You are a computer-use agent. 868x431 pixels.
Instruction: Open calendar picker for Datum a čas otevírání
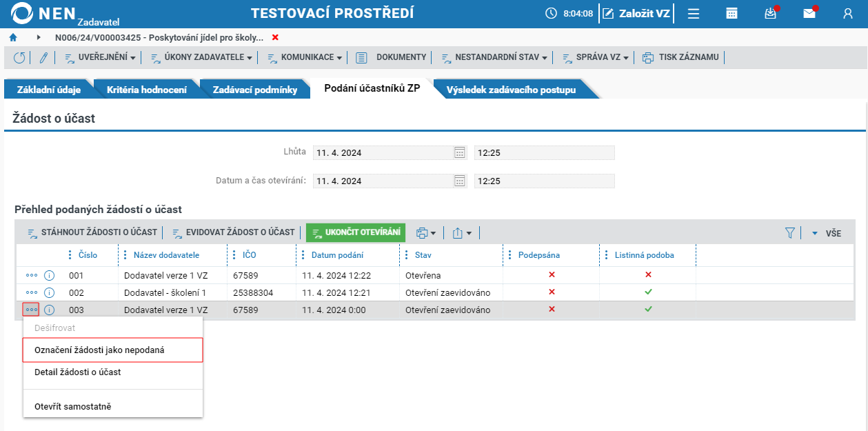(x=460, y=181)
